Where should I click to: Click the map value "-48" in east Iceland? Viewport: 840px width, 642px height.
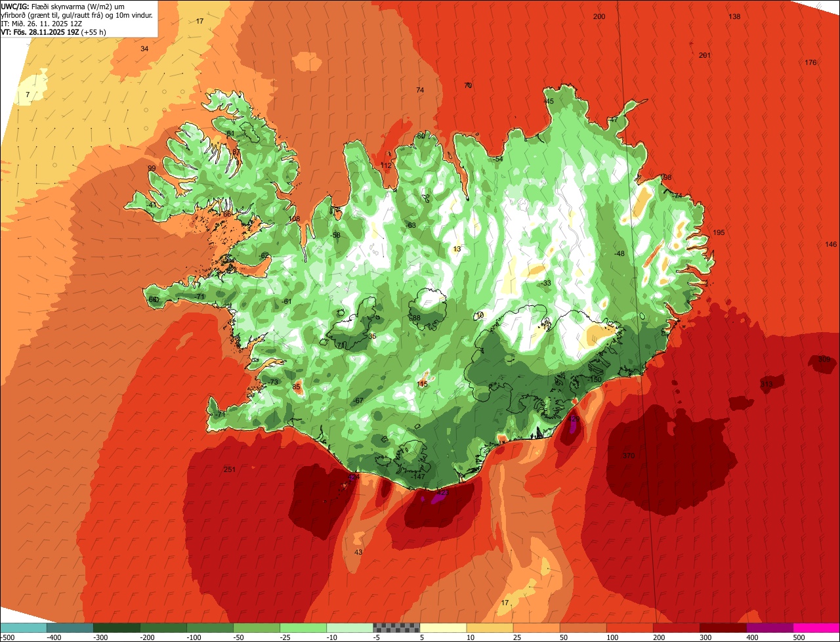[x=619, y=253]
